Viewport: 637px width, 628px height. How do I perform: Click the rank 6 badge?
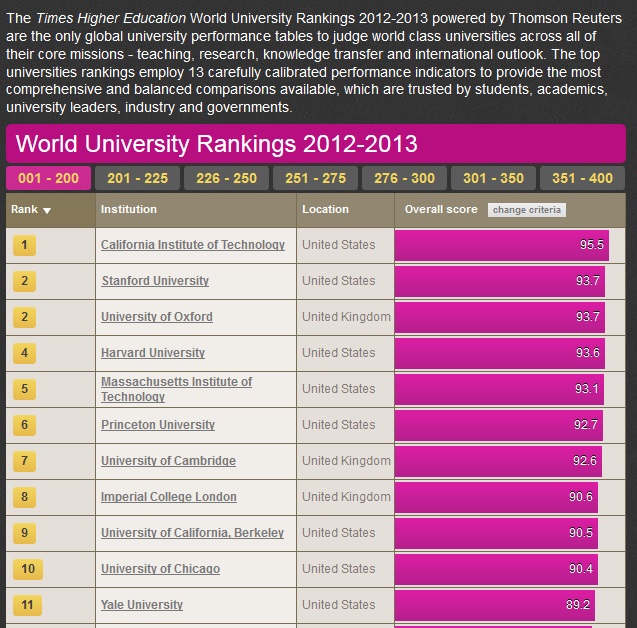[x=24, y=425]
